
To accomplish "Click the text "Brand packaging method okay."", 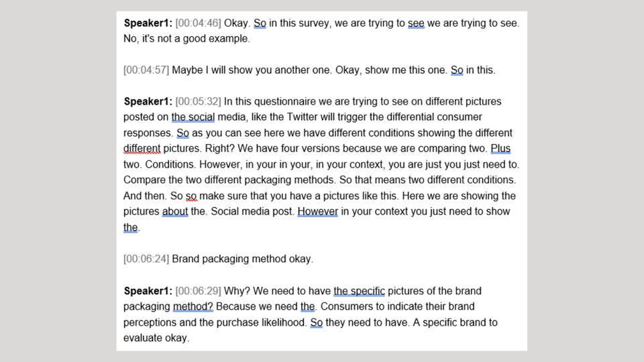I will (x=243, y=259).
